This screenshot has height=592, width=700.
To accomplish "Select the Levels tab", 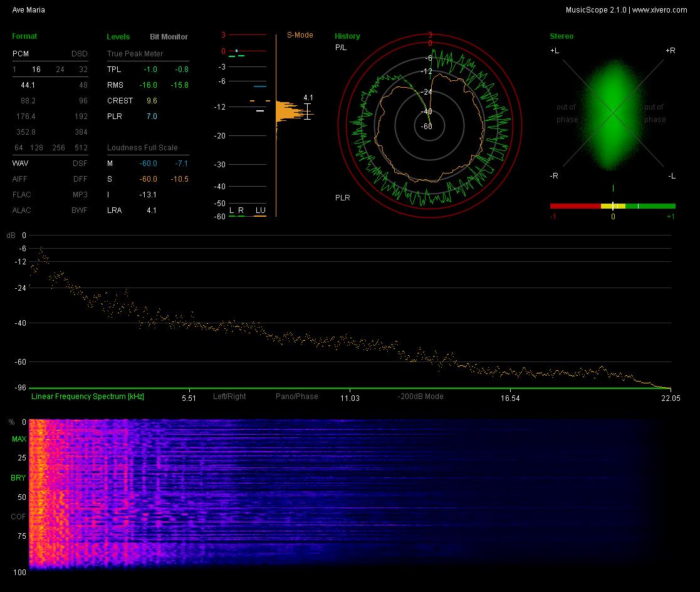I will coord(118,36).
